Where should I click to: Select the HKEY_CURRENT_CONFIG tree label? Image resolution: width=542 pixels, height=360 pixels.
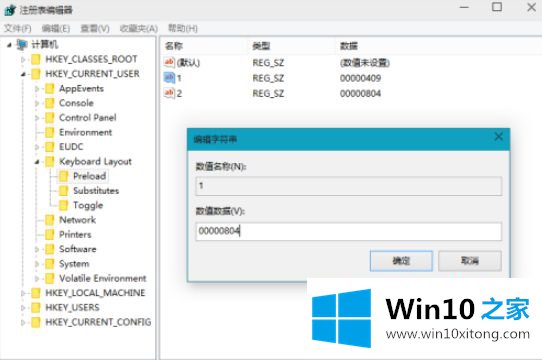[x=98, y=322]
